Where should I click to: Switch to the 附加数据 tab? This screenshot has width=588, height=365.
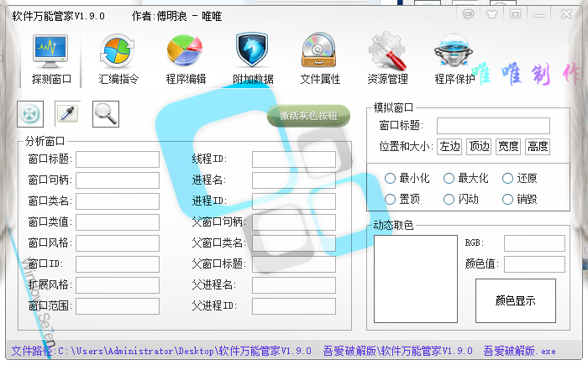coord(252,59)
